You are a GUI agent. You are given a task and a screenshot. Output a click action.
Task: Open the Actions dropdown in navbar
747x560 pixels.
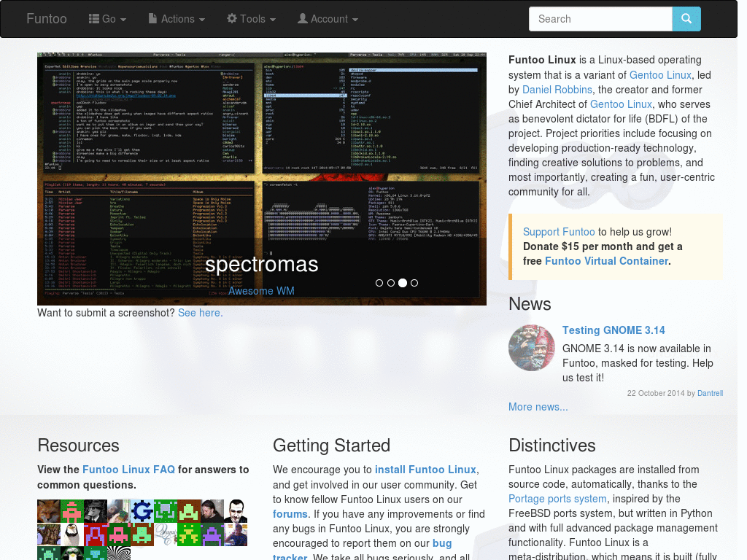177,19
